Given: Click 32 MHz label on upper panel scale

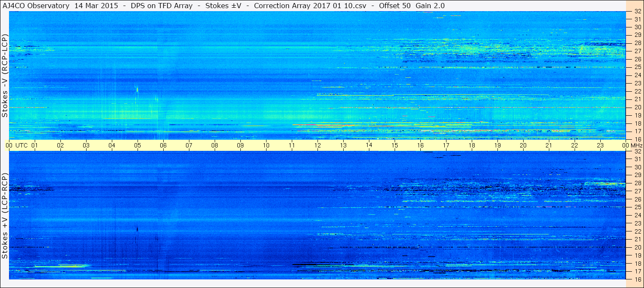Looking at the screenshot, I should [638, 11].
